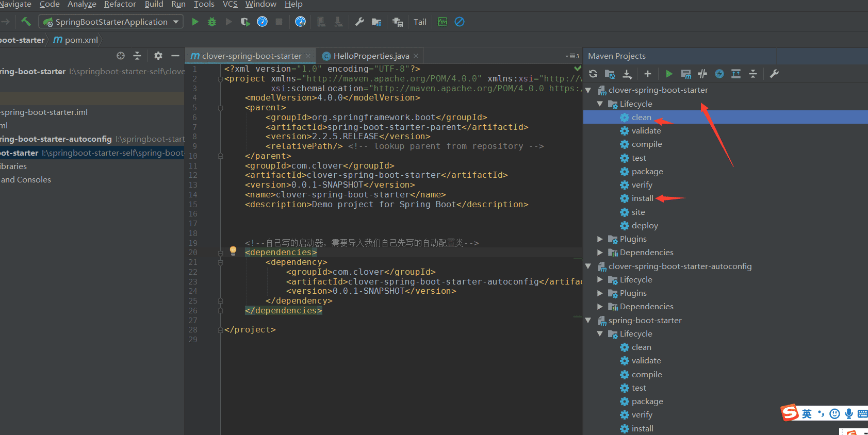This screenshot has width=868, height=435.
Task: Expand Plugins under clover-spring-boot-starter
Action: (600, 239)
